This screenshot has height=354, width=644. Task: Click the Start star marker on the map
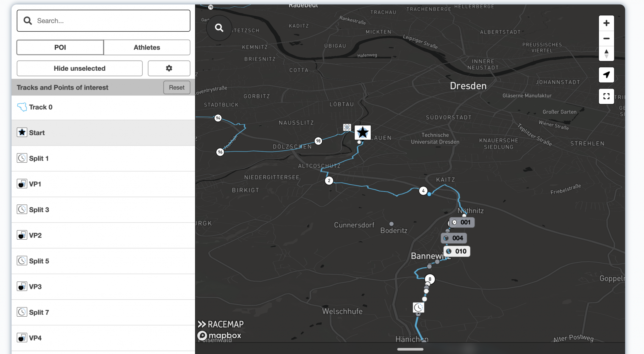pos(363,132)
